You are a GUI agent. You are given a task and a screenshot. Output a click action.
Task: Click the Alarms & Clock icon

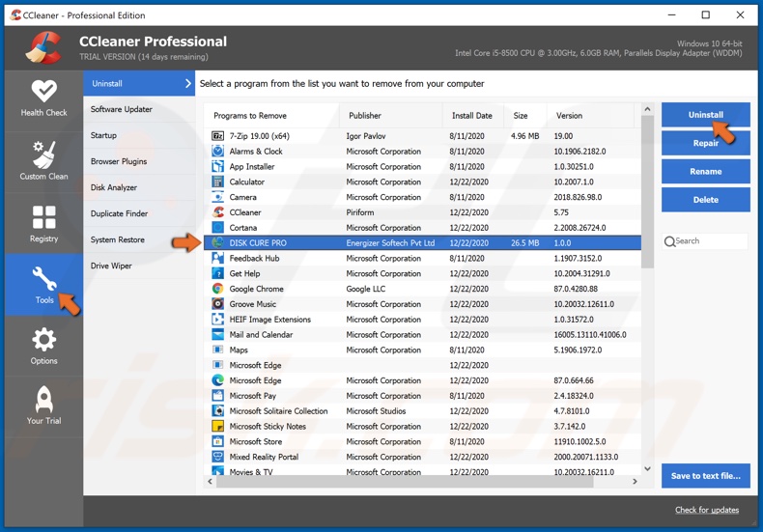pyautogui.click(x=217, y=152)
